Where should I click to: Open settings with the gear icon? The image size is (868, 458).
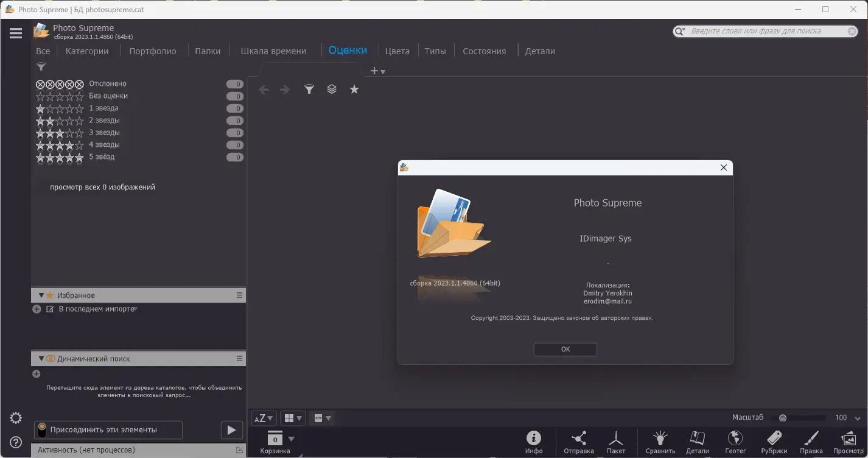[x=16, y=418]
